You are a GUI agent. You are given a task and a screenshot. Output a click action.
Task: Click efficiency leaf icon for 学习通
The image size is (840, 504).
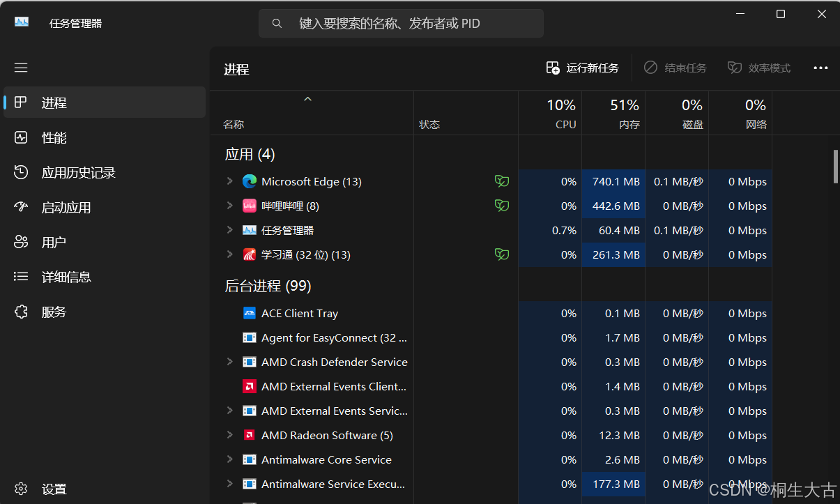click(x=501, y=254)
